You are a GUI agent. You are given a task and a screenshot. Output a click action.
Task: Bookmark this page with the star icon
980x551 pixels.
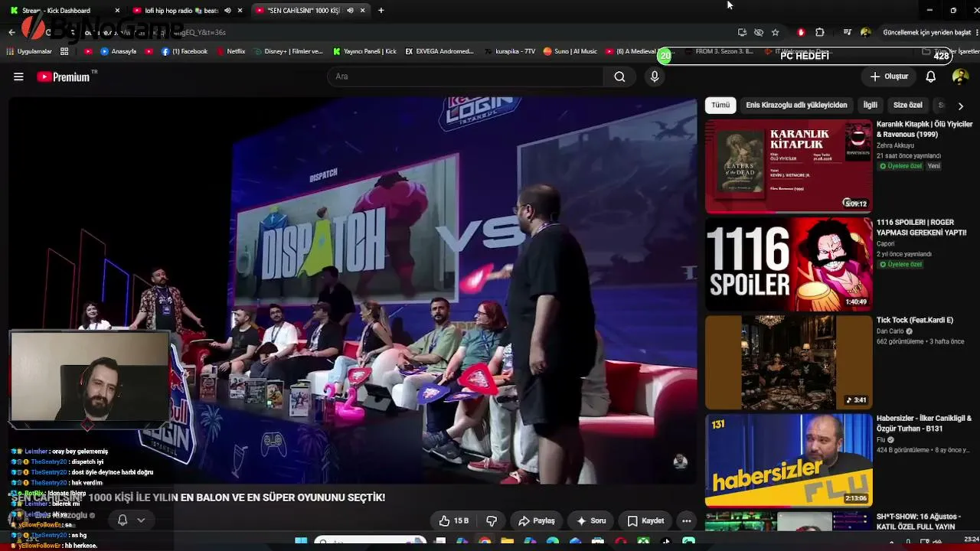[x=775, y=32]
